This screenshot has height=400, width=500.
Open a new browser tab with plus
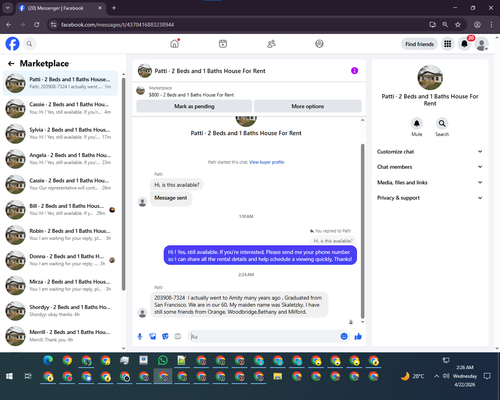point(114,8)
